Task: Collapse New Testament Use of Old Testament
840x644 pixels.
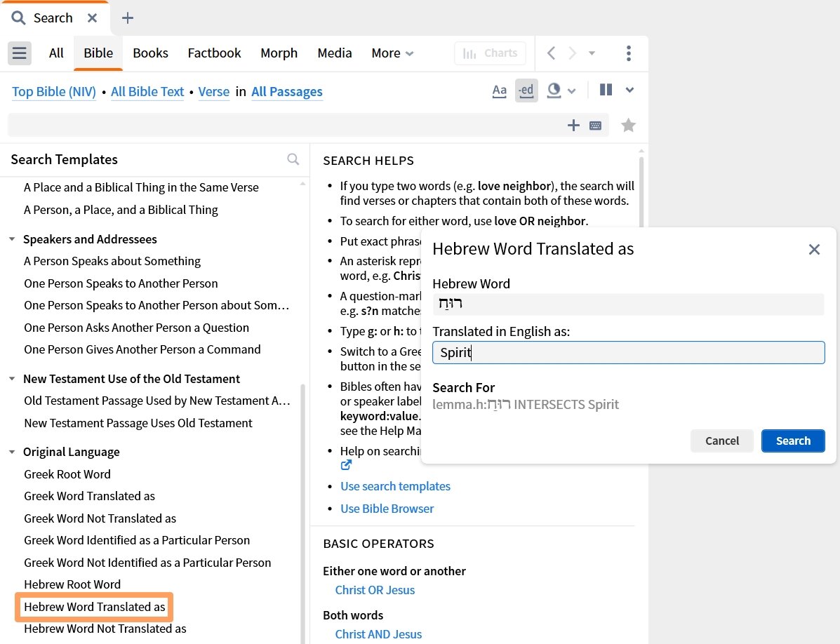Action: [x=12, y=379]
